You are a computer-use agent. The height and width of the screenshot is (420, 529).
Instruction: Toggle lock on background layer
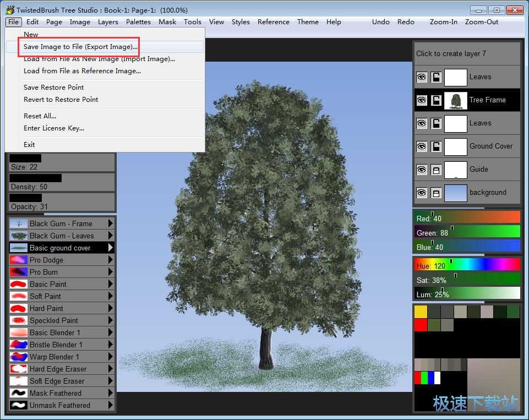(x=436, y=193)
